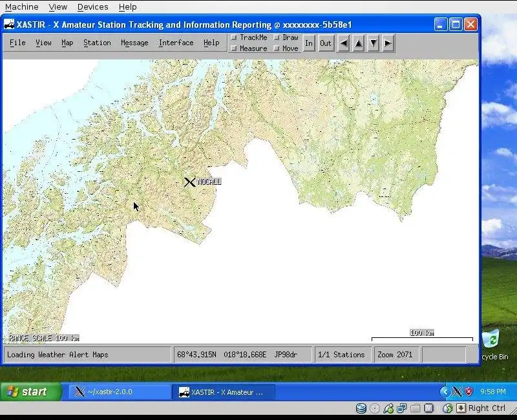
Task: Pan the map up with arrow
Action: (359, 43)
